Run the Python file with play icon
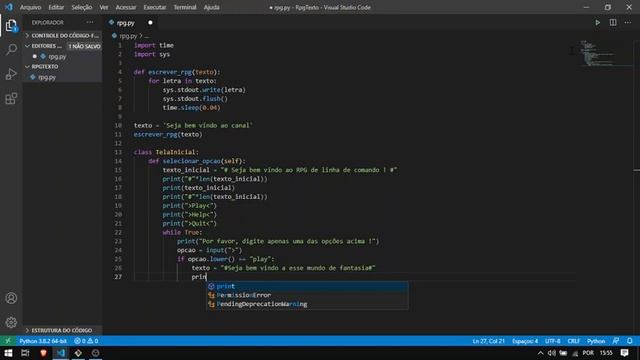The height and width of the screenshot is (360, 640). click(x=597, y=22)
